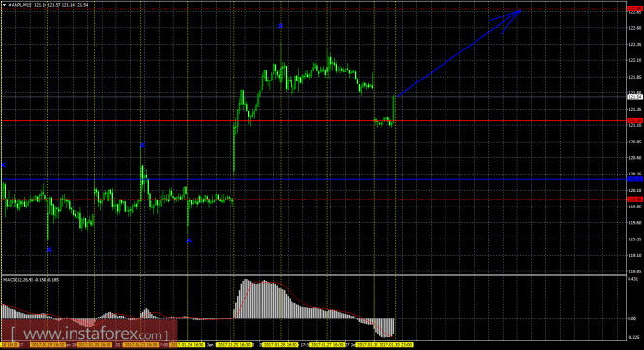Viewport: 644px width, 350px height.
Task: Click the blue X marker below the lowest wick
Action: (x=49, y=249)
